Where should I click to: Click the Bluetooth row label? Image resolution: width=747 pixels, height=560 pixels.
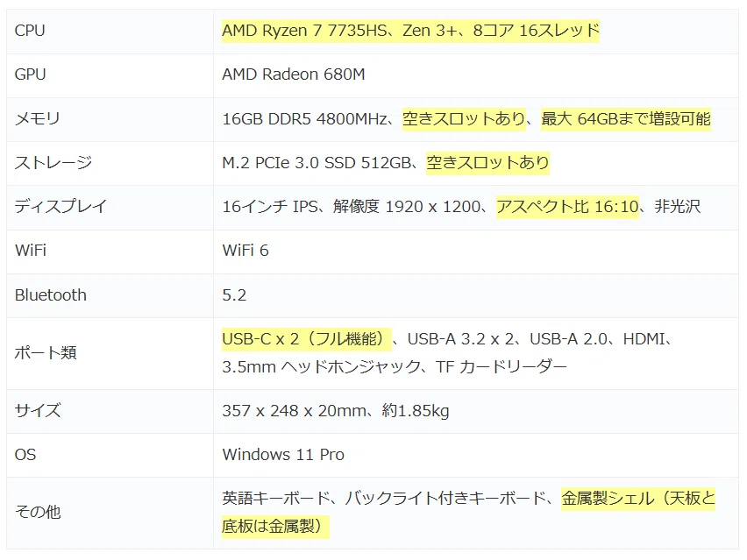pyautogui.click(x=51, y=295)
